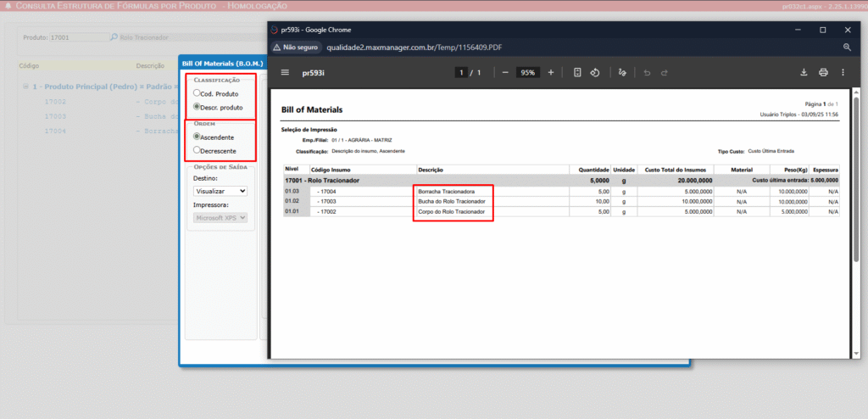868x419 pixels.
Task: Click 'Código' column header in background grid
Action: click(x=29, y=65)
